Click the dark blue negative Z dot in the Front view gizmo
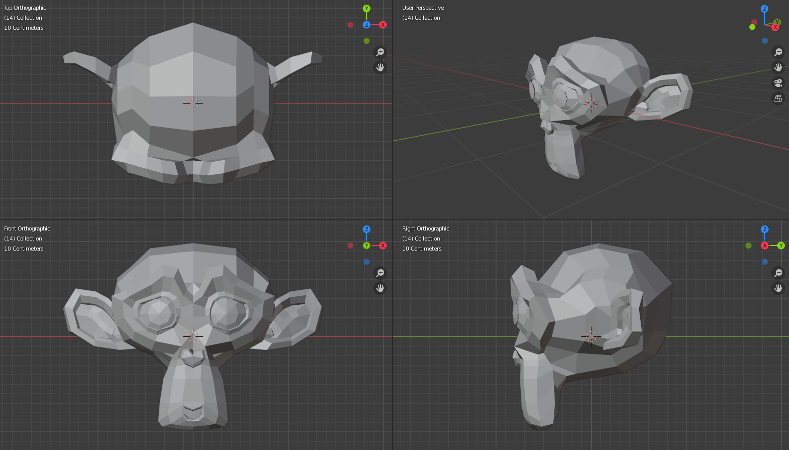 tap(367, 261)
